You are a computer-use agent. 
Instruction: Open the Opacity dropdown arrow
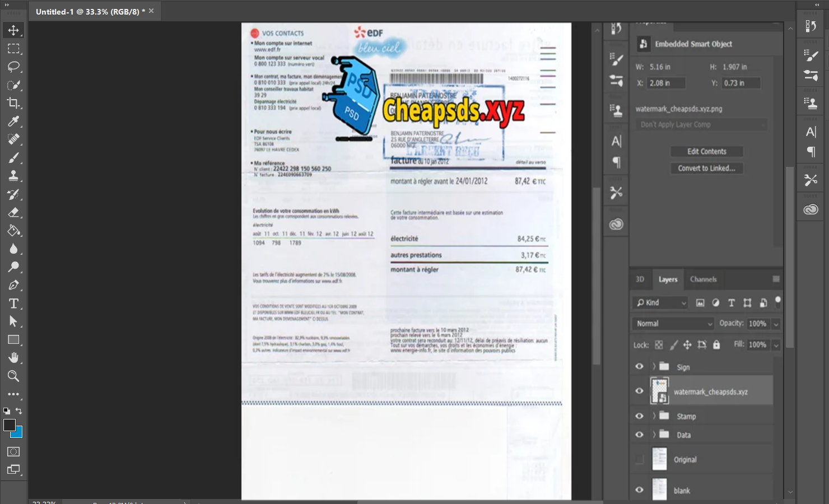click(776, 324)
